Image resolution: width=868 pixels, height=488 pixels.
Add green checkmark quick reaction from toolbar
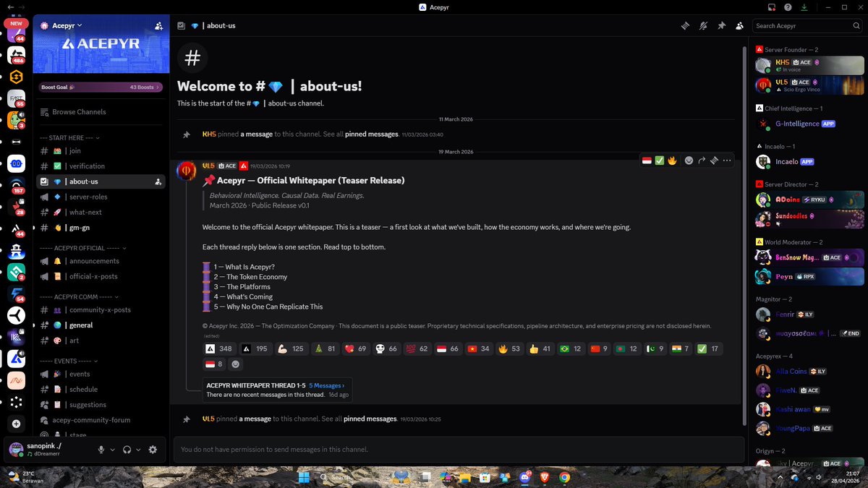(660, 160)
